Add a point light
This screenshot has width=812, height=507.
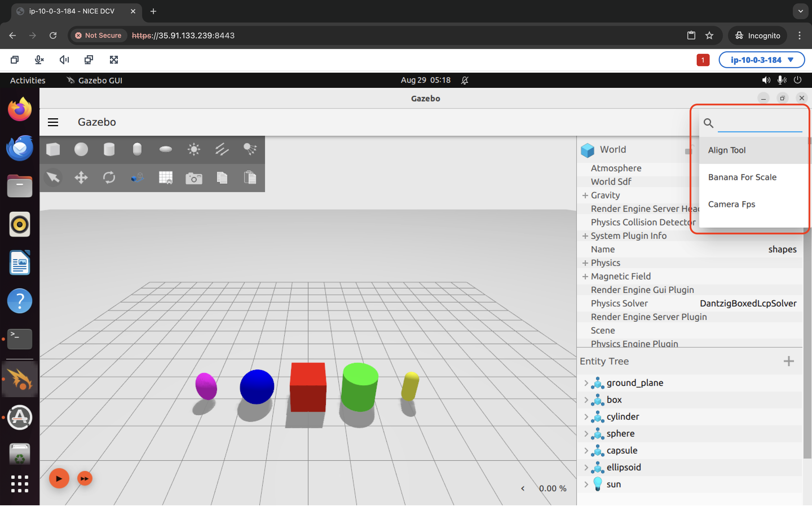pos(194,150)
